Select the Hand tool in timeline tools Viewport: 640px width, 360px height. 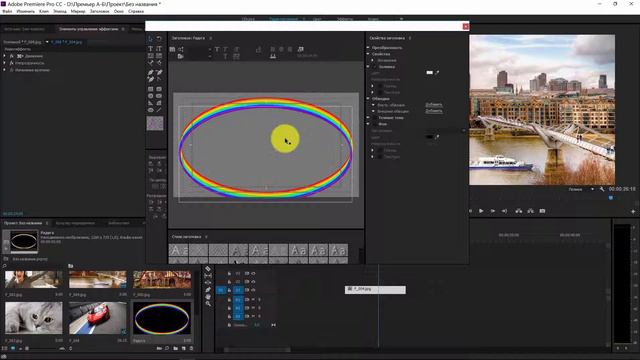[208, 297]
